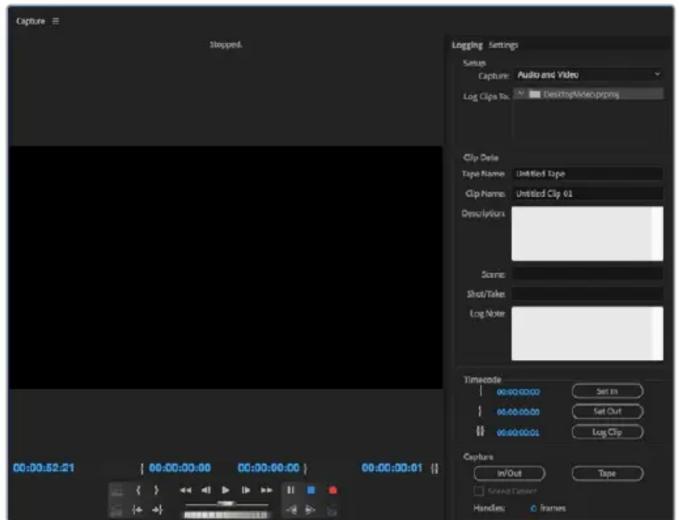The width and height of the screenshot is (679, 520).
Task: Click the Step Back frame button
Action: point(206,490)
